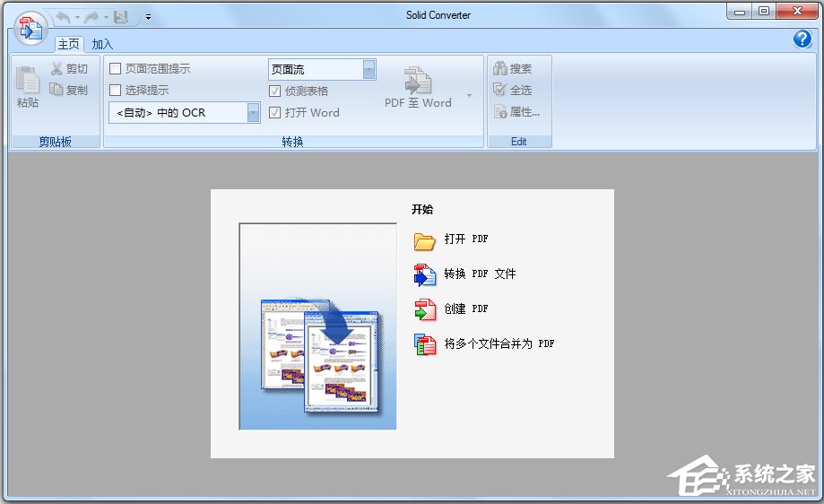
Task: Click the Undo arrow in the quick access toolbar
Action: [x=63, y=17]
